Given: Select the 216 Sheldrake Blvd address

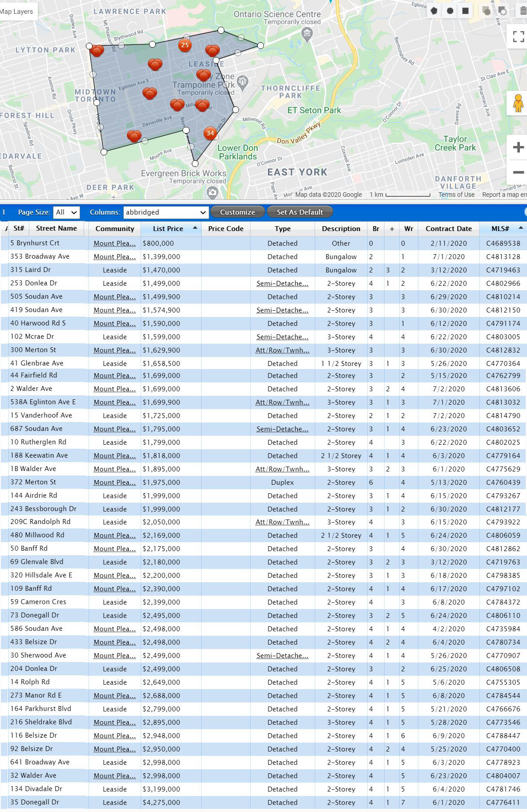Looking at the screenshot, I should pyautogui.click(x=41, y=722).
